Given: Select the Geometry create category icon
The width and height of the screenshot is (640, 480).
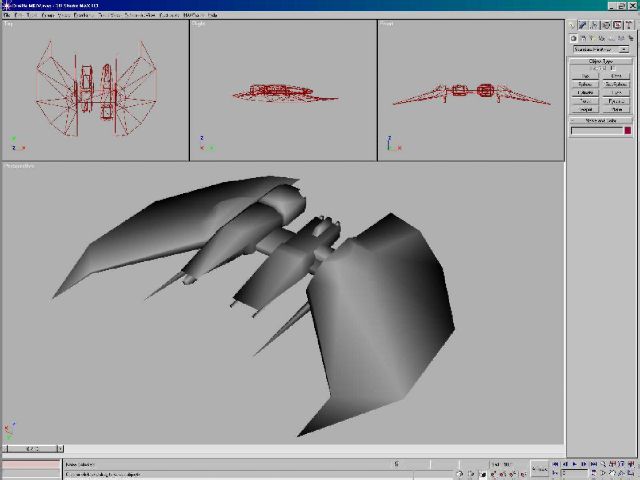Looking at the screenshot, I should pyautogui.click(x=574, y=38).
